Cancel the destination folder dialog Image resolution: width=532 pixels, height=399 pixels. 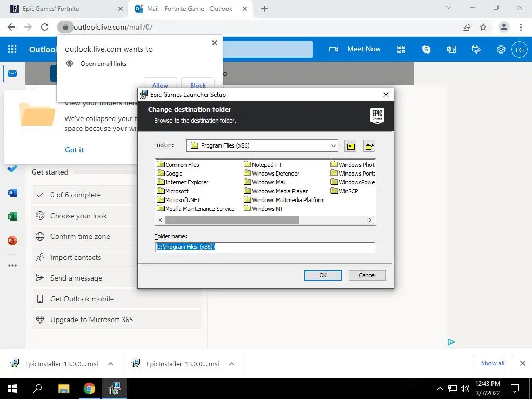point(367,275)
